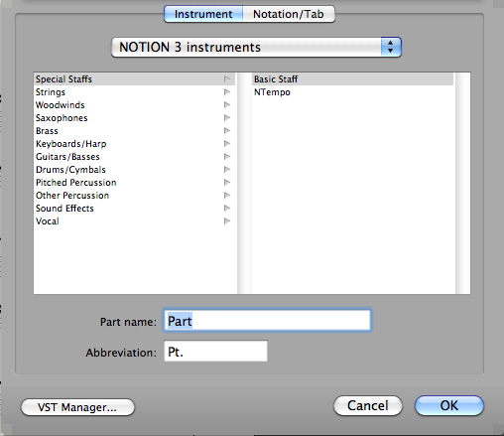Select the Saxophones category
The height and width of the screenshot is (436, 504).
coord(134,118)
